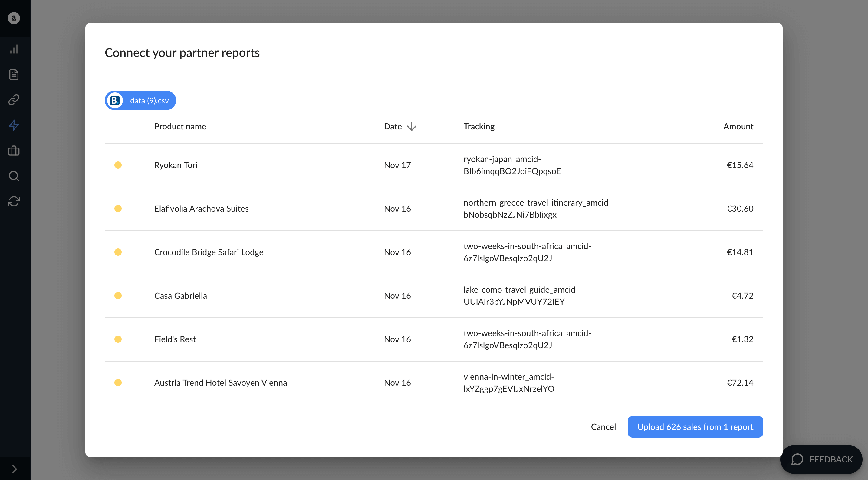Open the briefcase icon in sidebar
The image size is (868, 480).
point(14,151)
